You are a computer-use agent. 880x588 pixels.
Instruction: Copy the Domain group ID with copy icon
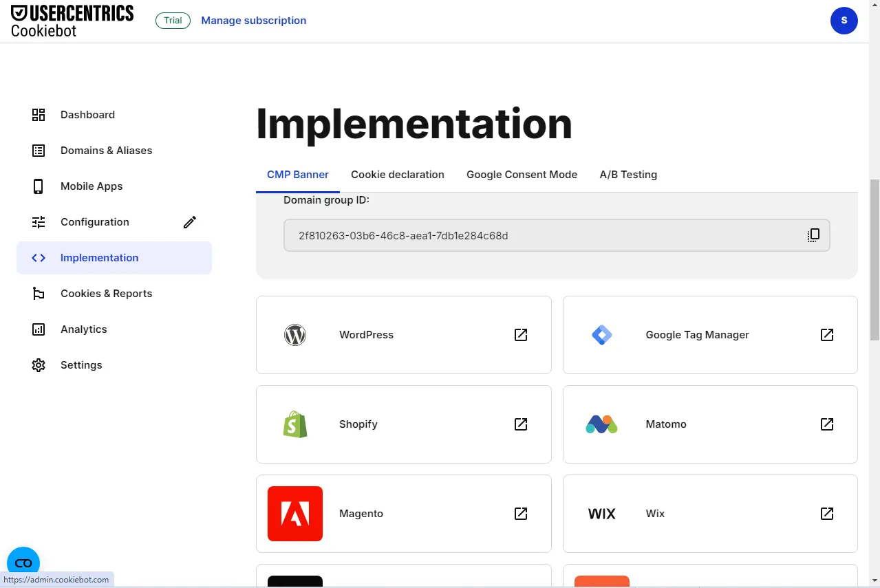click(x=813, y=235)
